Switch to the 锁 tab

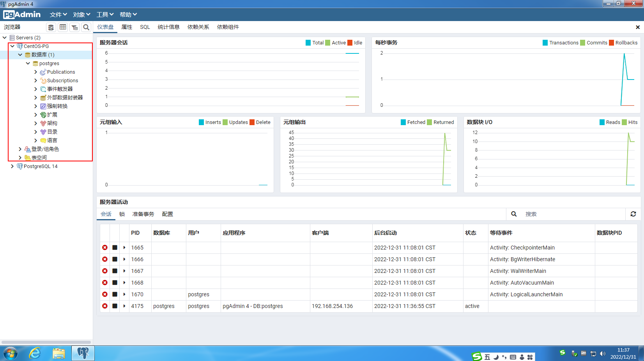[122, 214]
